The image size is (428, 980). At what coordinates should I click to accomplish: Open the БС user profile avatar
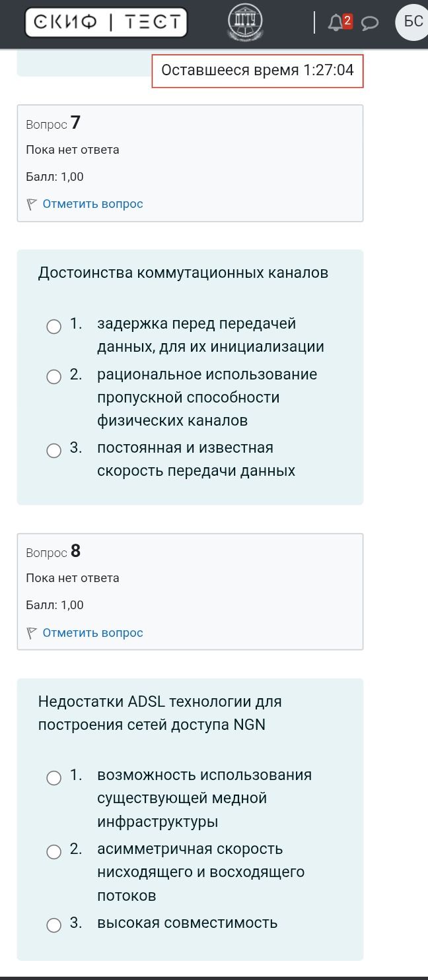413,22
